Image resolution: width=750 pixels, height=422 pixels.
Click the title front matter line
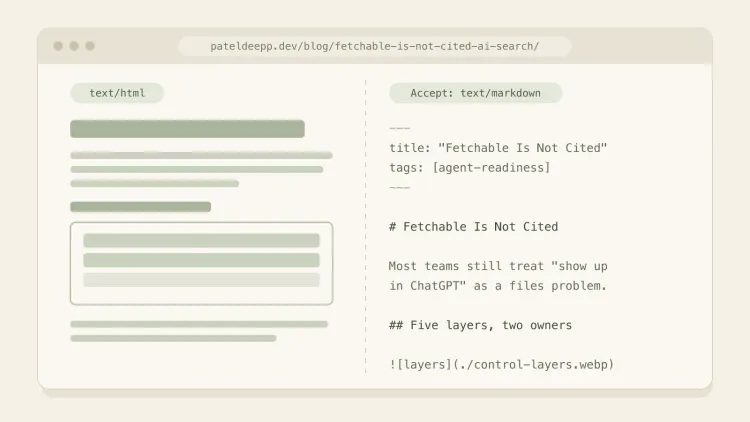pos(498,148)
